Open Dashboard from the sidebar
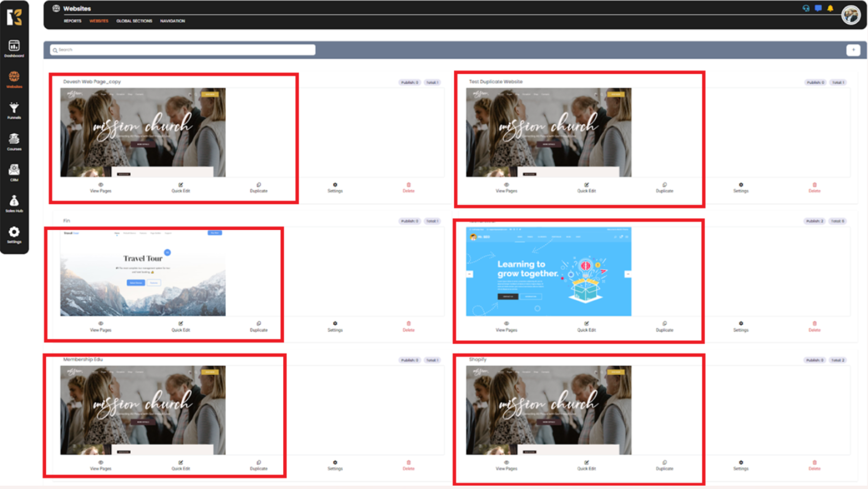 (x=14, y=49)
